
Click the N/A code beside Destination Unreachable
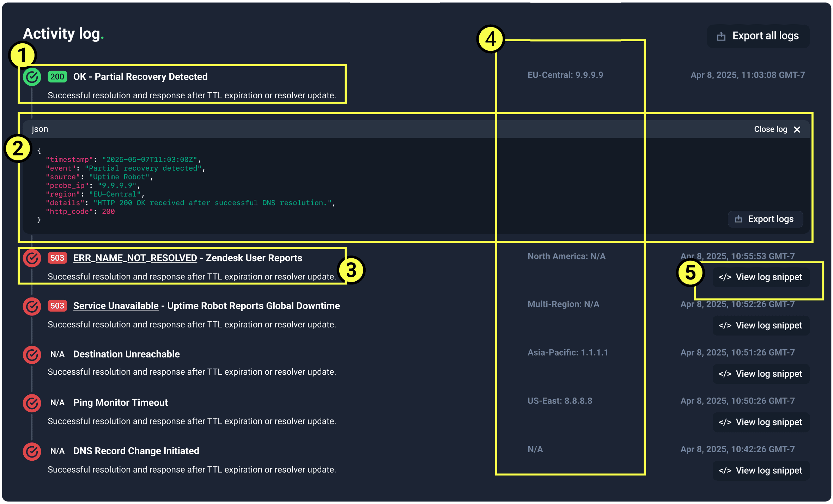[57, 354]
